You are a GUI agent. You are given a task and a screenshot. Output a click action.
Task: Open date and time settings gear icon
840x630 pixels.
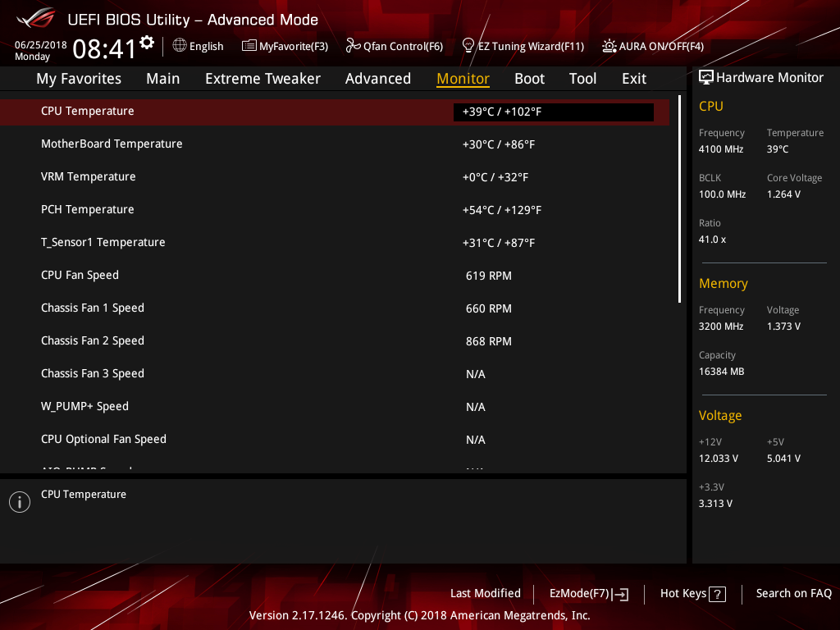[147, 43]
